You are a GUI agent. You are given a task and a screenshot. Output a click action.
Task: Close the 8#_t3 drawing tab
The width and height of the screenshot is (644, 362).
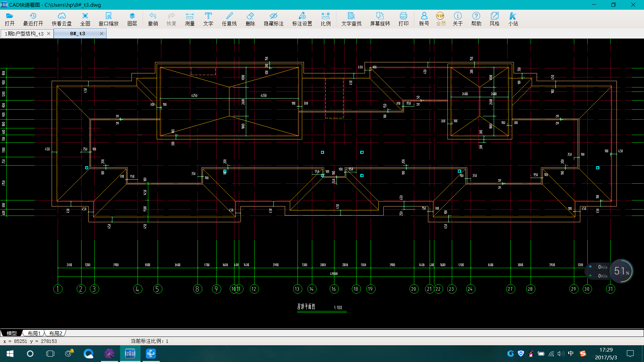click(x=102, y=34)
